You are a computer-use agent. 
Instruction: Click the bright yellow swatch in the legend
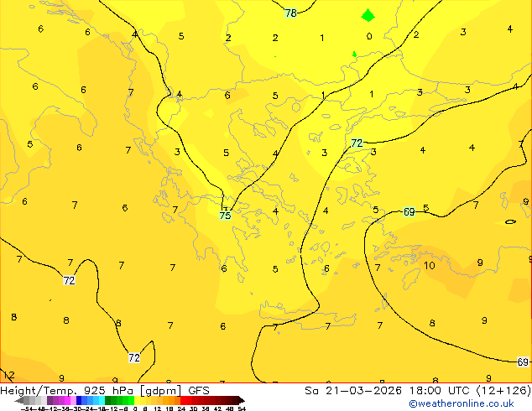137,400
